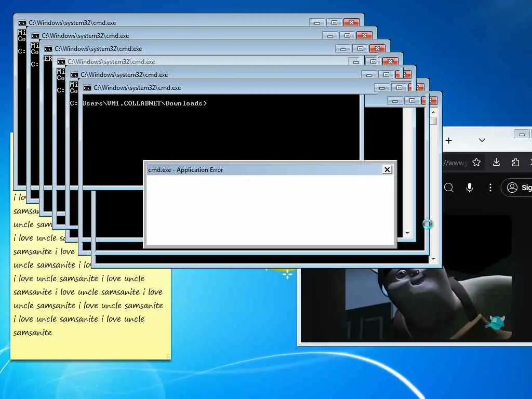Image resolution: width=532 pixels, height=399 pixels.
Task: Close the untitled frontmost console window
Action: [430, 101]
